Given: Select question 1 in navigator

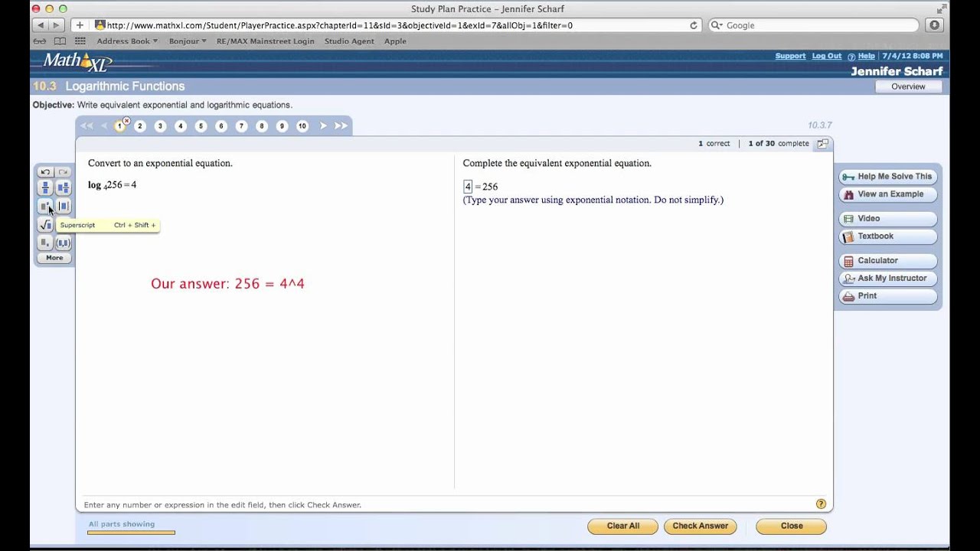Looking at the screenshot, I should [120, 126].
